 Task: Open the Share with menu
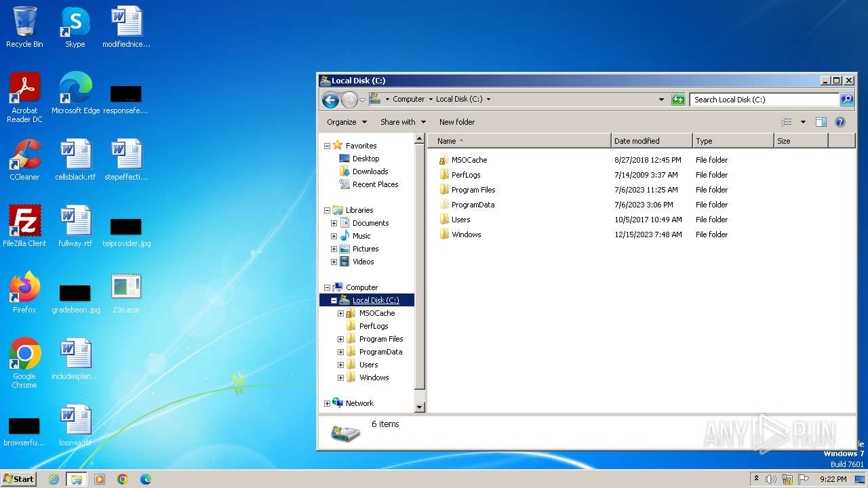[403, 122]
